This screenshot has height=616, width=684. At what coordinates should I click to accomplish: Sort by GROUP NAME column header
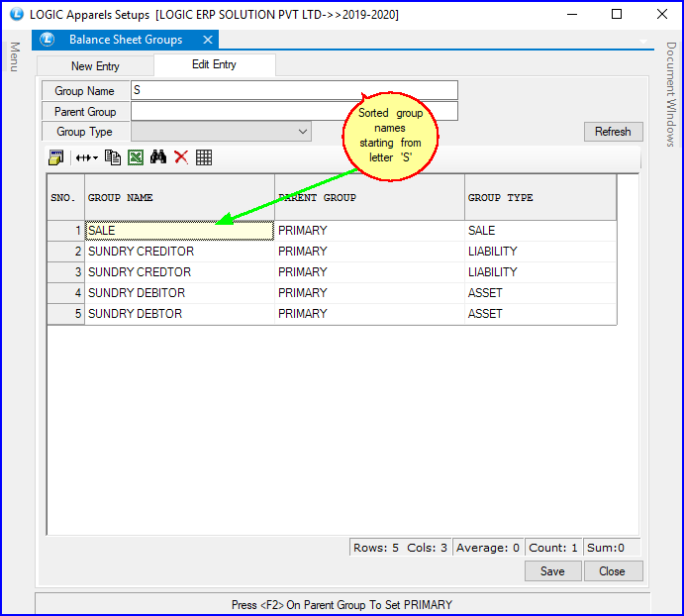(179, 197)
